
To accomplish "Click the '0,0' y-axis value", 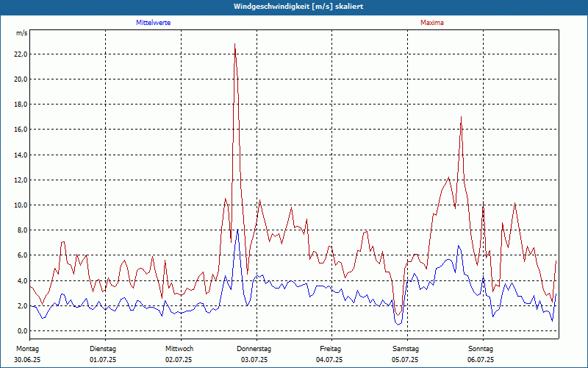I will [22, 330].
